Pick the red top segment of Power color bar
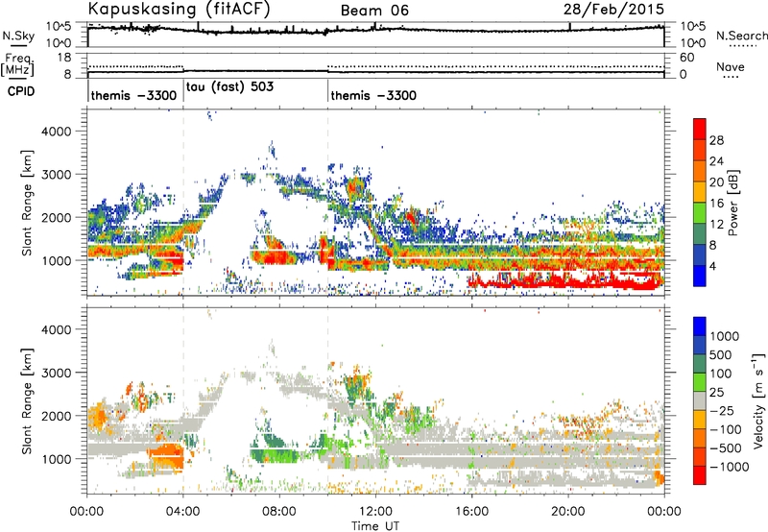The width and height of the screenshot is (768, 532). click(x=700, y=129)
